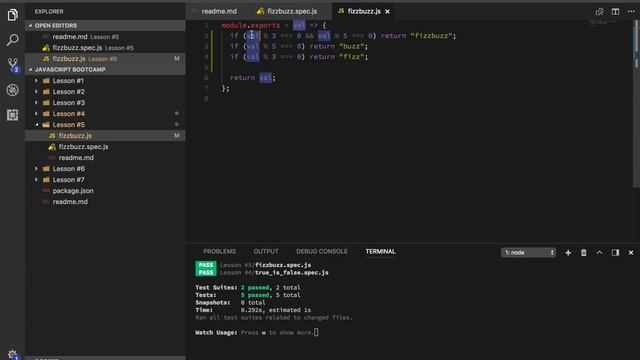Click 'Test Suites:' line in terminal
This screenshot has height=360, width=640.
[248, 287]
